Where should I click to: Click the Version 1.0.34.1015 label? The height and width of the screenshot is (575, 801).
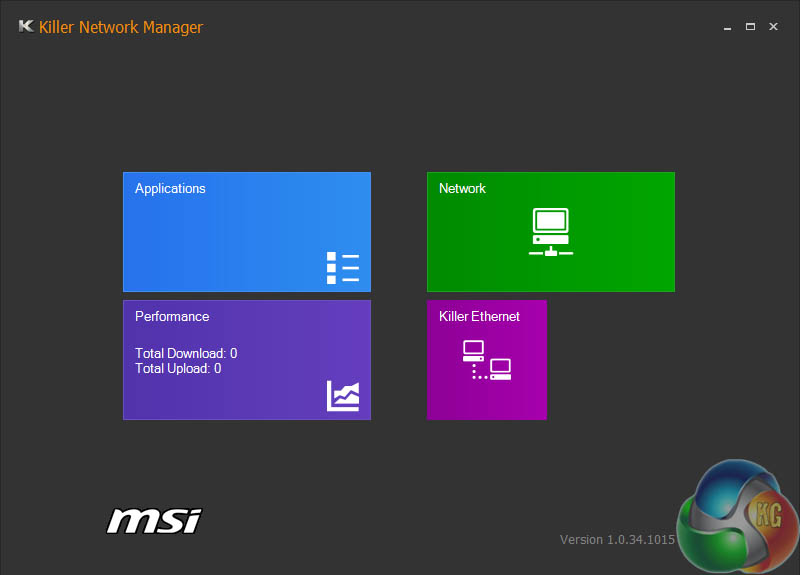(x=617, y=540)
